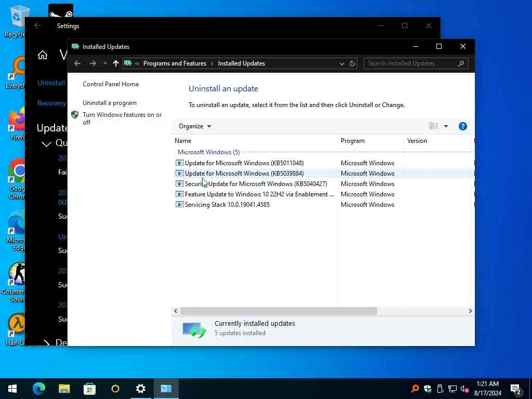Viewport: 532px width, 399px height.
Task: Collapse the Microsoft Windows (5) group
Action: pyautogui.click(x=209, y=152)
